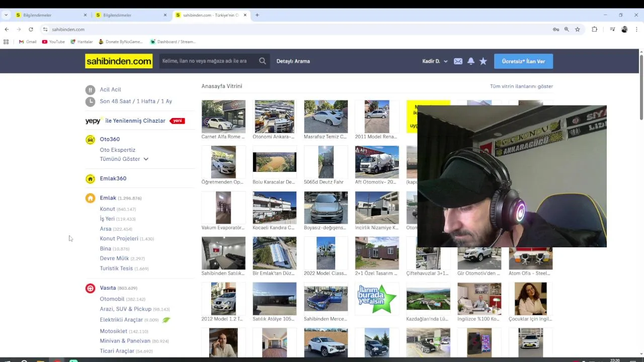Bookmark this page with star icon
The image size is (644, 362).
click(578, 29)
